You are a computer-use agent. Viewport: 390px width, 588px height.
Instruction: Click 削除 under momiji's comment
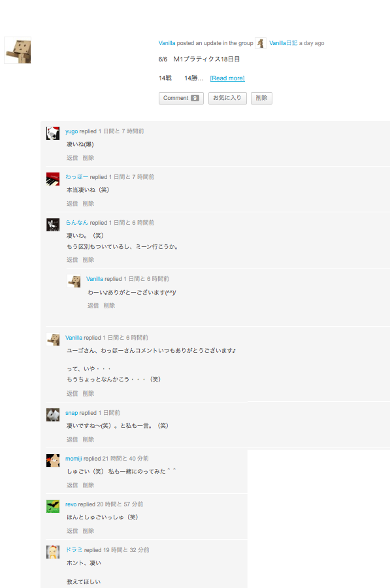(88, 485)
